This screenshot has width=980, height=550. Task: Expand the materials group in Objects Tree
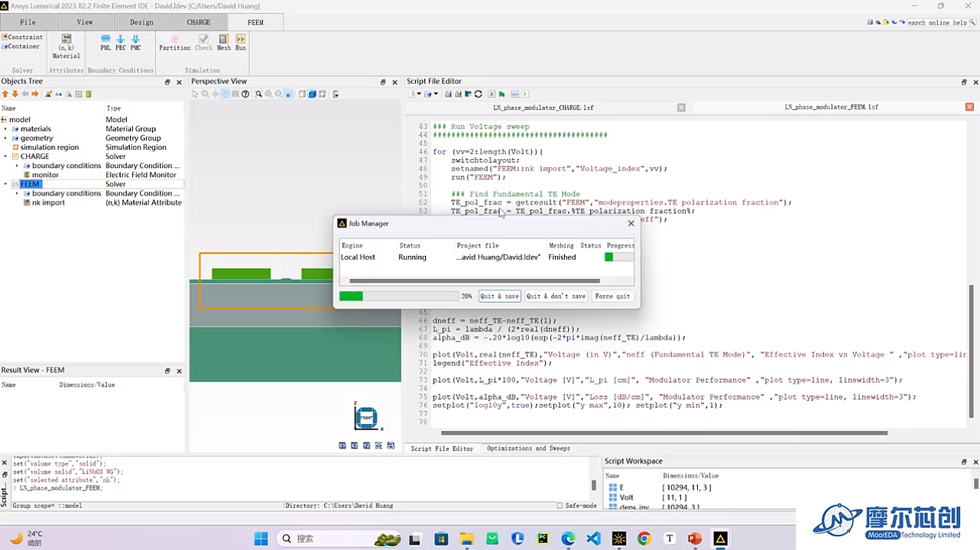click(x=5, y=129)
